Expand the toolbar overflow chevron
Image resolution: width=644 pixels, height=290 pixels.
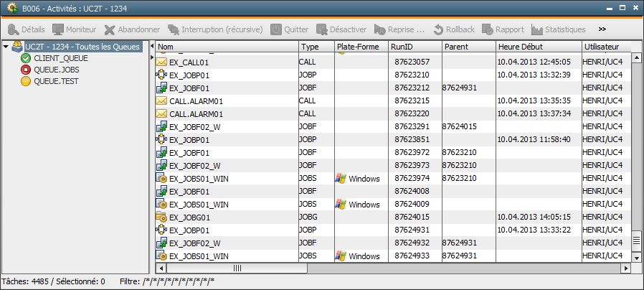(x=602, y=29)
